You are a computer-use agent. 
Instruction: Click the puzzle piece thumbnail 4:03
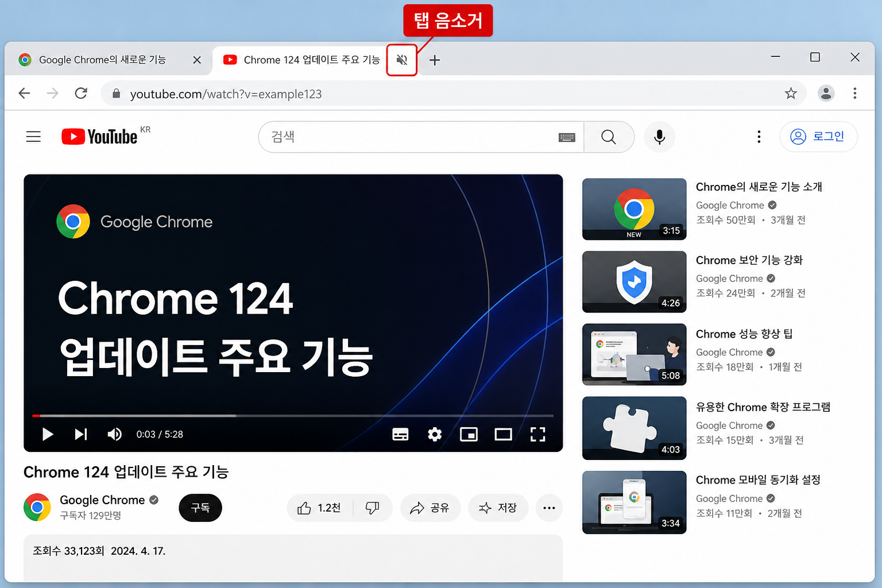635,428
